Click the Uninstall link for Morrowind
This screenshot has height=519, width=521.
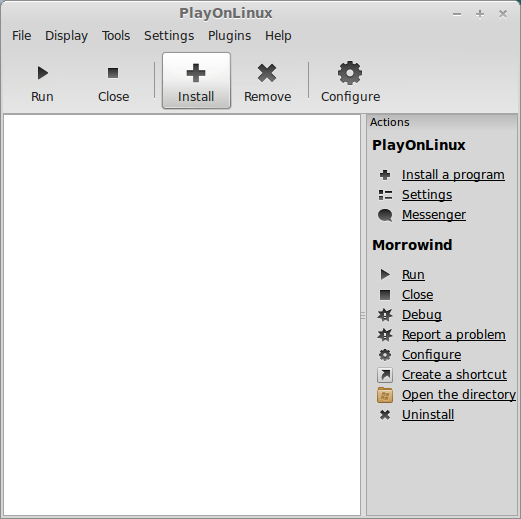click(428, 415)
